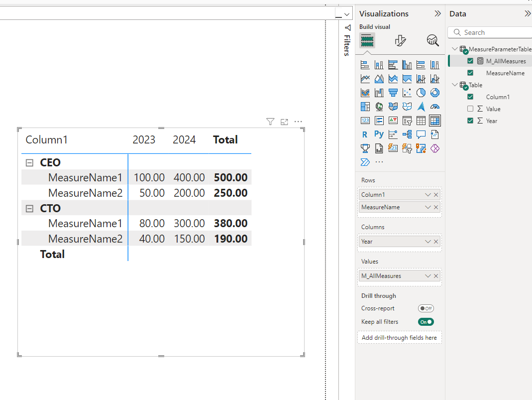Toggle Keep all filters switch off
This screenshot has width=532, height=400.
point(426,322)
